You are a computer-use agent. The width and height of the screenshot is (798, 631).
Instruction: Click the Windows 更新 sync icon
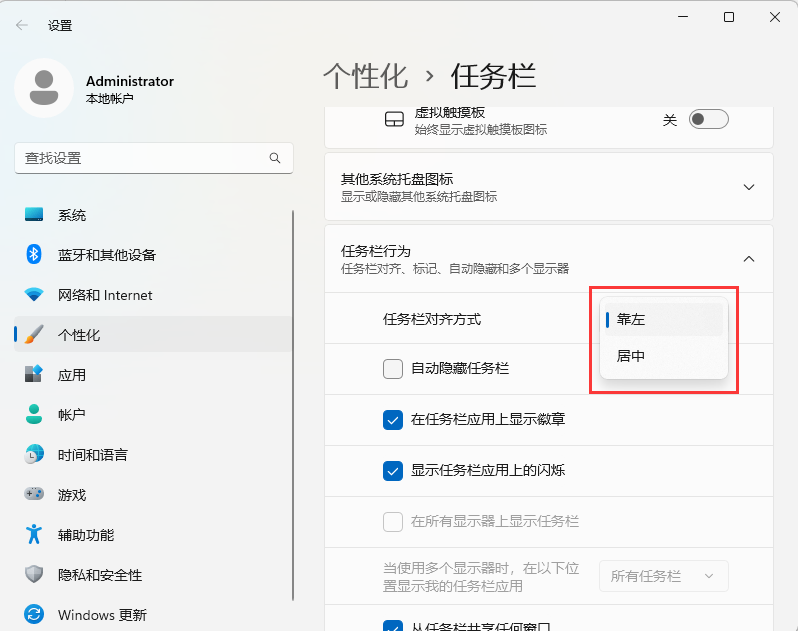[34, 614]
